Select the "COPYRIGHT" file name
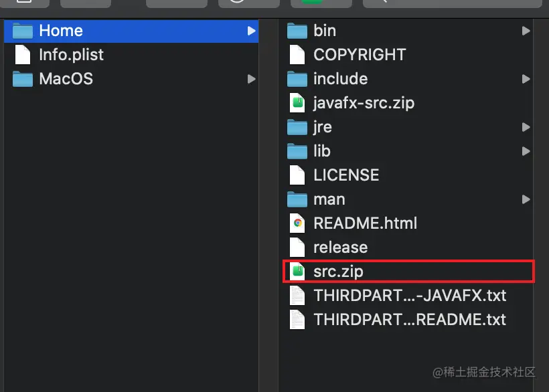549x392 pixels. point(360,55)
